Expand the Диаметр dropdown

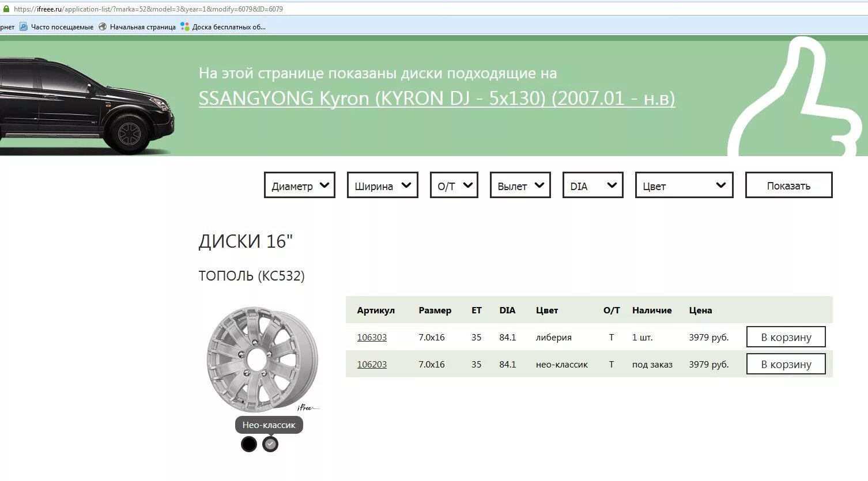(300, 185)
